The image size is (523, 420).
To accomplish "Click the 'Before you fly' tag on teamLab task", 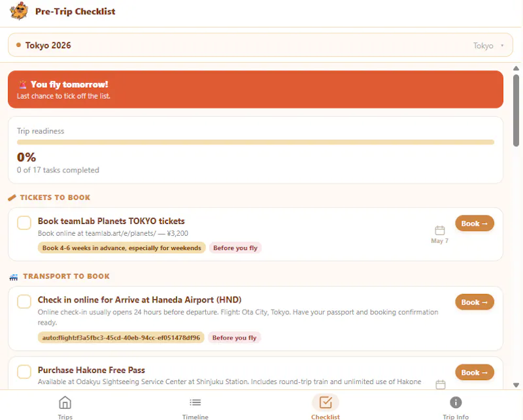I will [x=235, y=248].
